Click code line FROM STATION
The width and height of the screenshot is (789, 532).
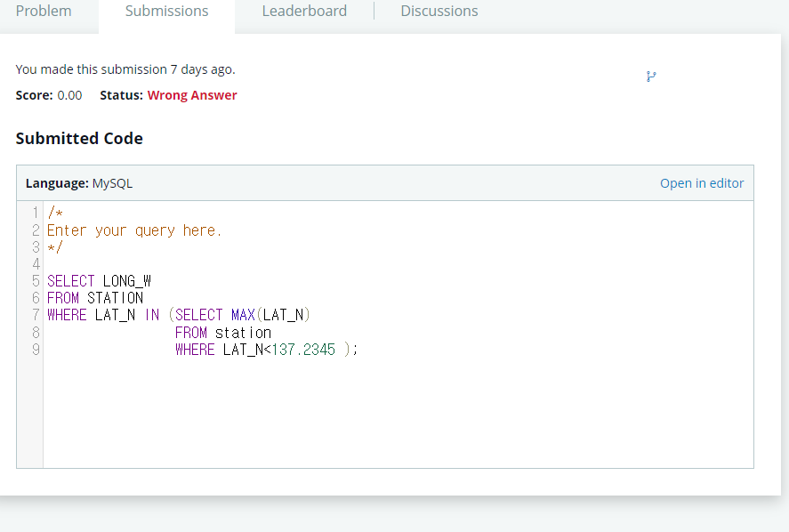(95, 298)
